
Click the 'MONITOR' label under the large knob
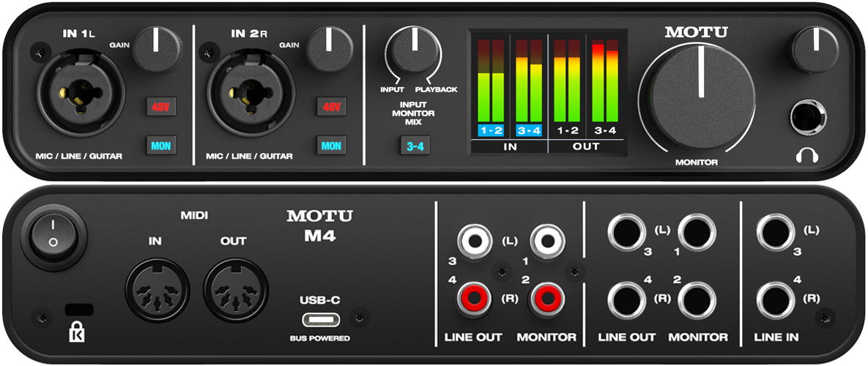tap(697, 162)
